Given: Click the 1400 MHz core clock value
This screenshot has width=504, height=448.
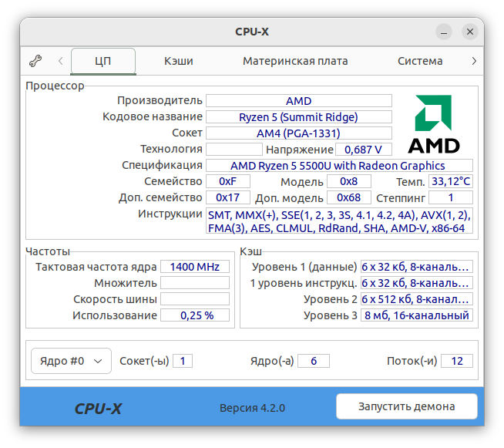Looking at the screenshot, I should [x=195, y=267].
